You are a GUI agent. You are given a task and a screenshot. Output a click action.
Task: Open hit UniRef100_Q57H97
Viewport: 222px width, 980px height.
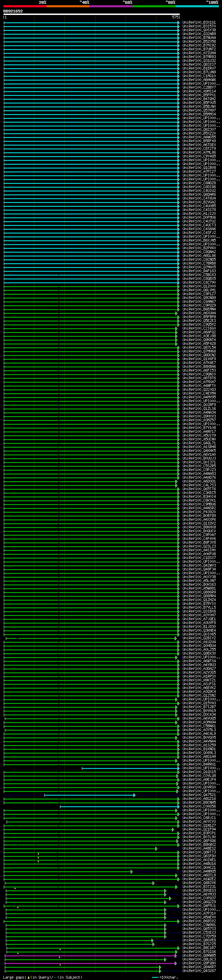pyautogui.click(x=199, y=110)
